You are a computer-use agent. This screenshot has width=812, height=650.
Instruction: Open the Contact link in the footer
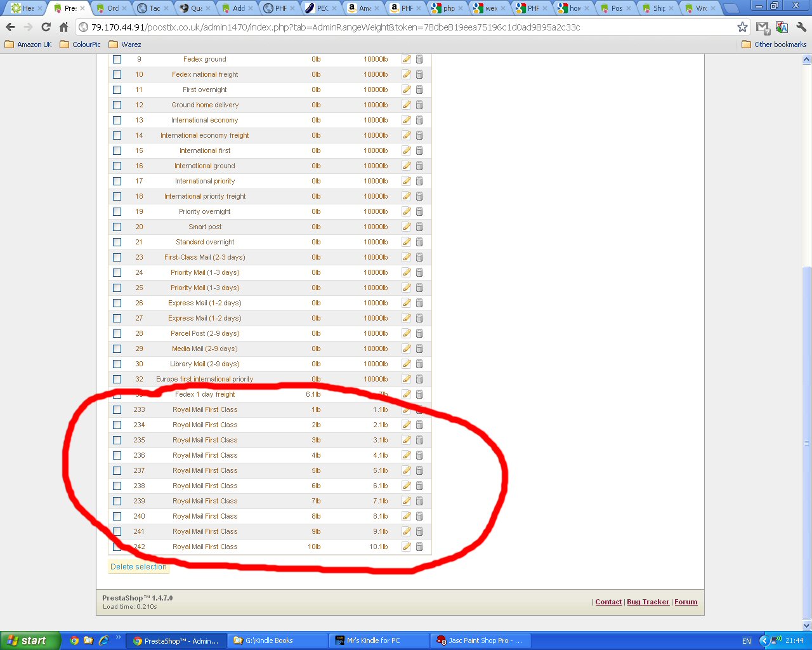608,602
